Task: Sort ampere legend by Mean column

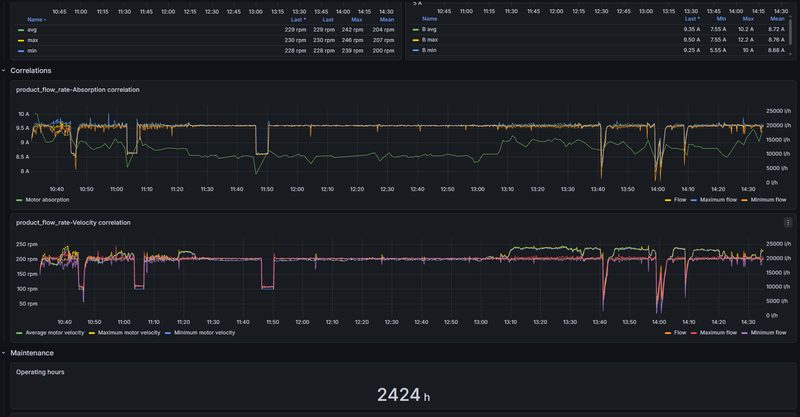Action: click(x=777, y=18)
